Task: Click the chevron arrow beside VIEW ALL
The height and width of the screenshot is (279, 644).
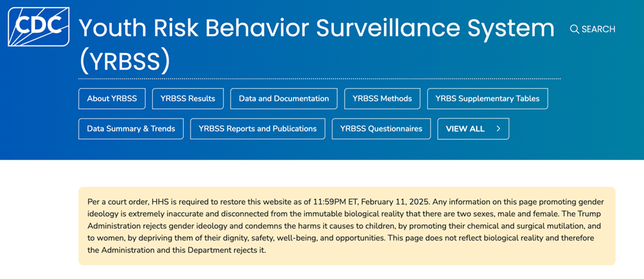Action: pyautogui.click(x=498, y=129)
